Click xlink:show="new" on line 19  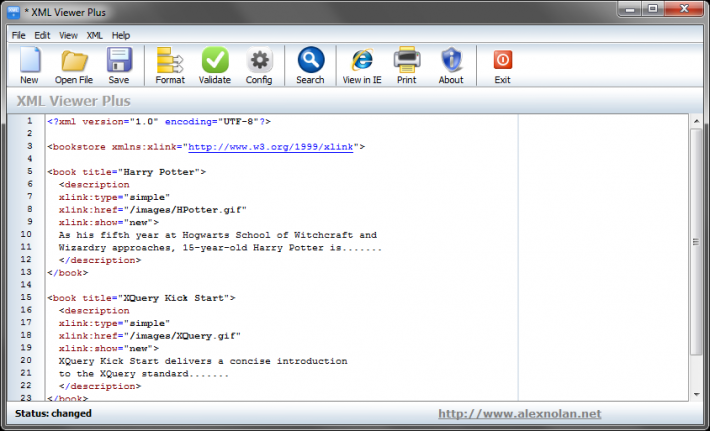click(109, 349)
